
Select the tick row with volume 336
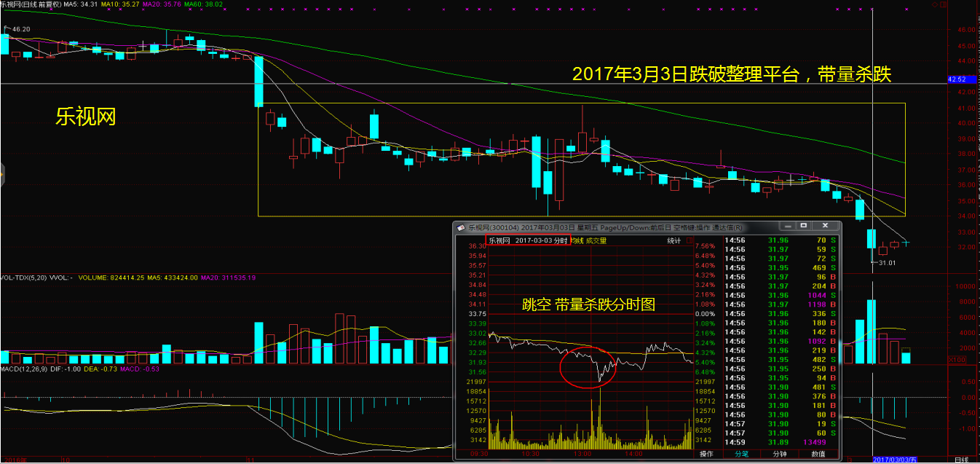pos(780,314)
